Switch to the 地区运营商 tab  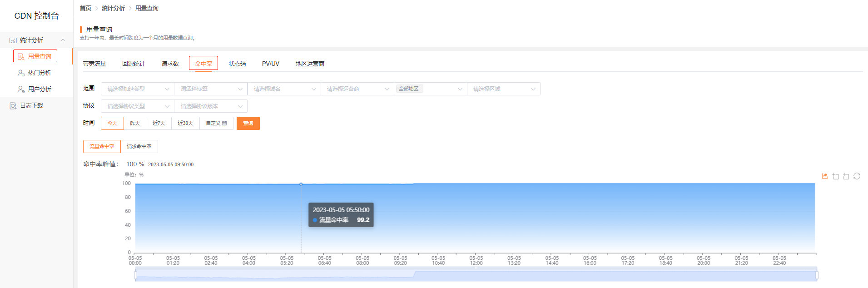click(x=310, y=64)
